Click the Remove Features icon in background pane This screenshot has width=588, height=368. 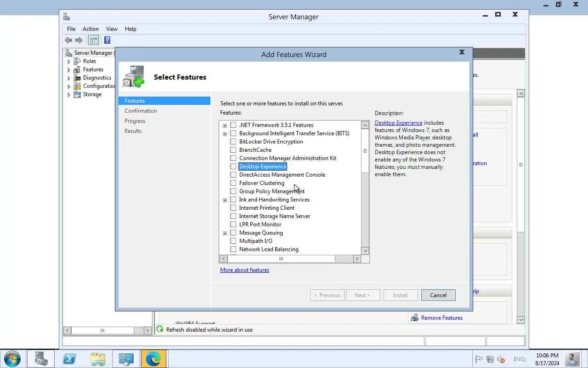pyautogui.click(x=415, y=318)
